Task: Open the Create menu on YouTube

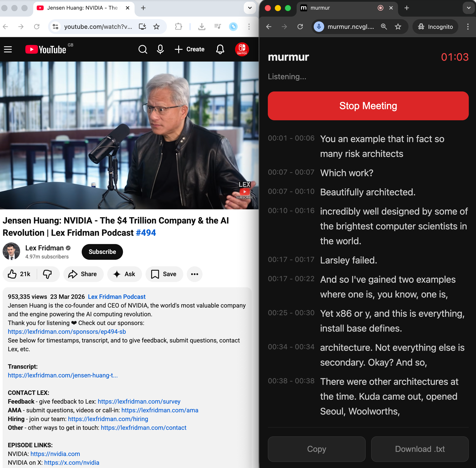Action: pyautogui.click(x=190, y=49)
